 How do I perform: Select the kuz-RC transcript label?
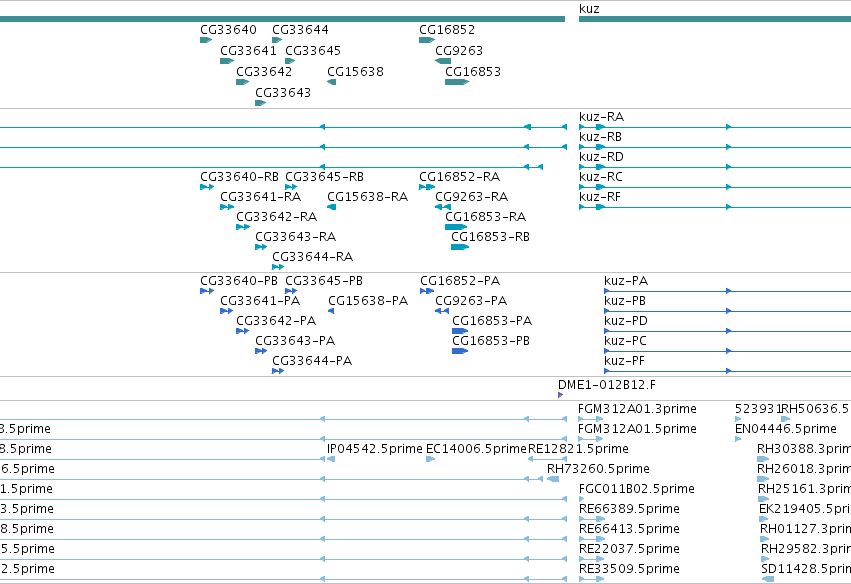click(x=601, y=177)
